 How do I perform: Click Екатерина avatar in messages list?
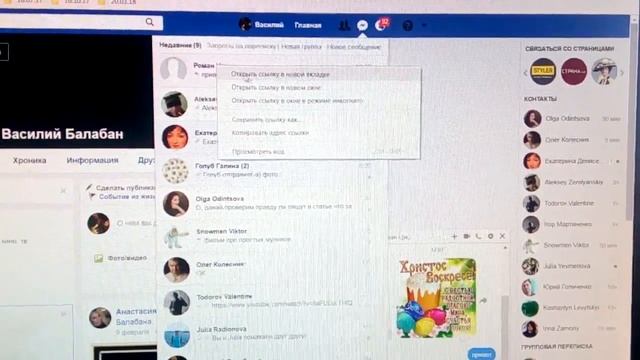(175, 137)
